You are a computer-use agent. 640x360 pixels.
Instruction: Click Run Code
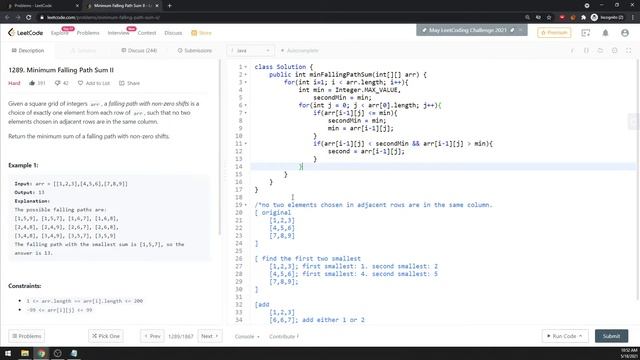click(565, 336)
